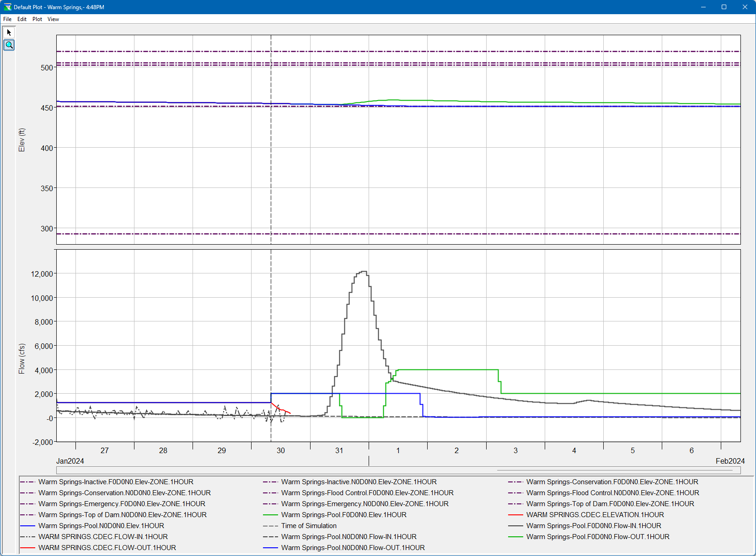Click the Jan2024 date label
756x556 pixels.
coord(70,461)
